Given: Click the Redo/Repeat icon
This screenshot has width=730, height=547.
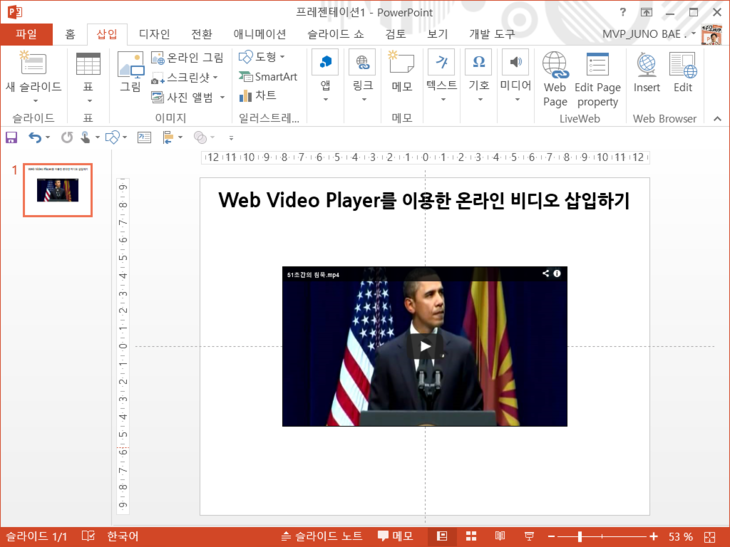Looking at the screenshot, I should coord(67,137).
